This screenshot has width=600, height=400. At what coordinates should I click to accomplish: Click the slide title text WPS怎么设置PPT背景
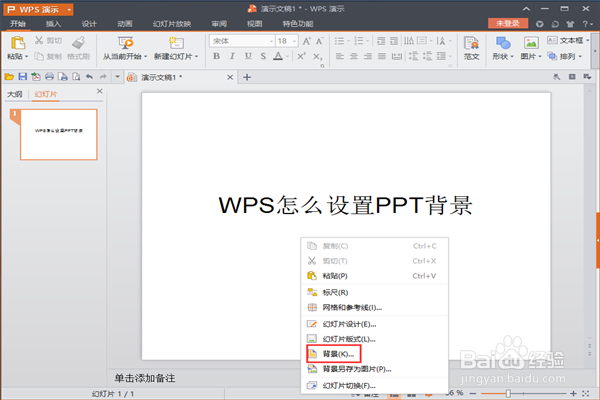pyautogui.click(x=346, y=205)
